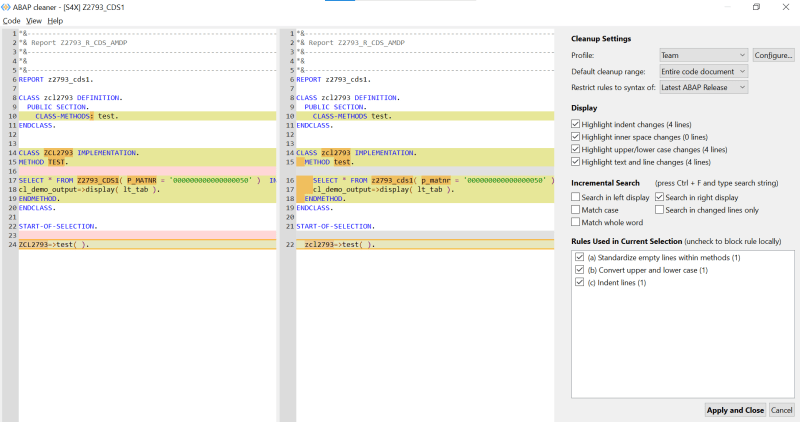Screen dimensions: 800x422
Task: Uncheck rule Indent lines
Action: tap(580, 282)
